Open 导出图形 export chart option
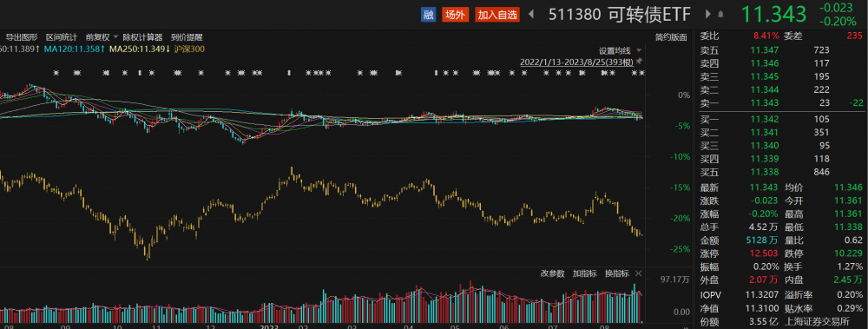 pos(22,37)
